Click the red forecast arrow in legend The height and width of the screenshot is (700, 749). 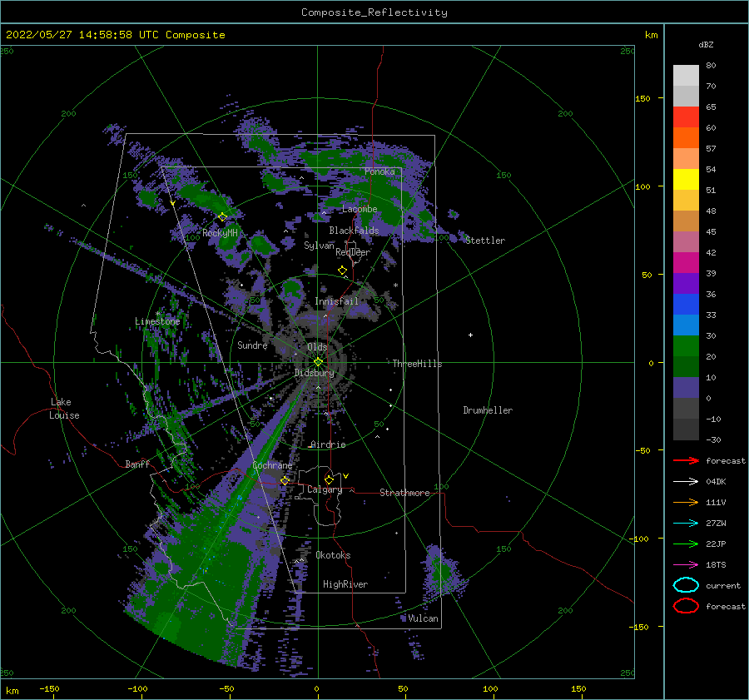click(x=686, y=460)
